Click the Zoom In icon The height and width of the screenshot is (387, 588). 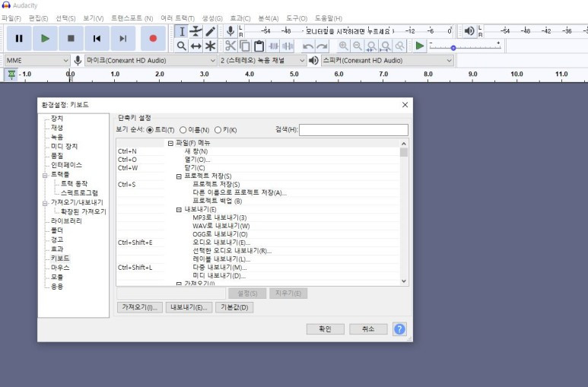[x=343, y=46]
